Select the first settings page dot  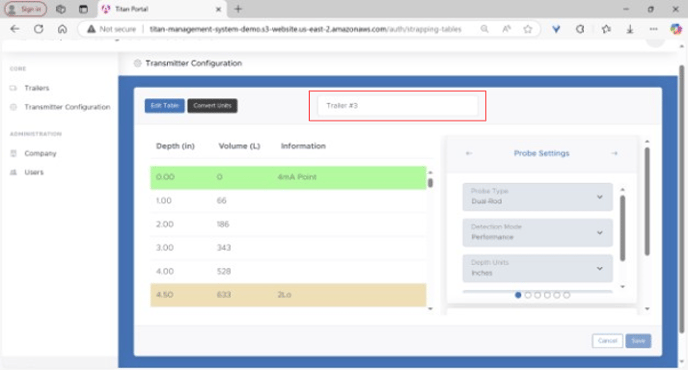click(x=518, y=295)
